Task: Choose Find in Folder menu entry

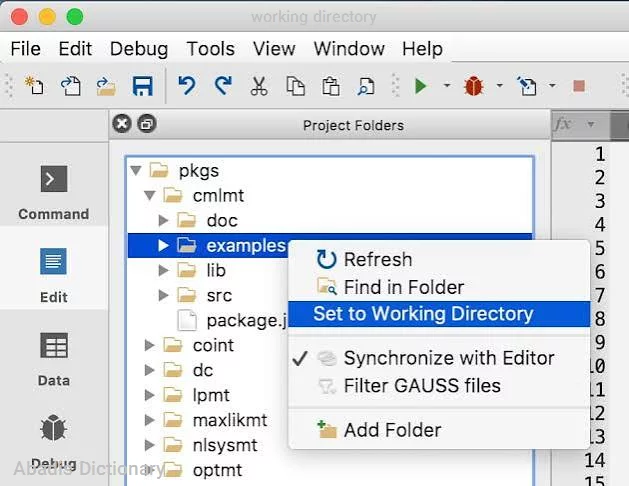Action: coord(439,287)
